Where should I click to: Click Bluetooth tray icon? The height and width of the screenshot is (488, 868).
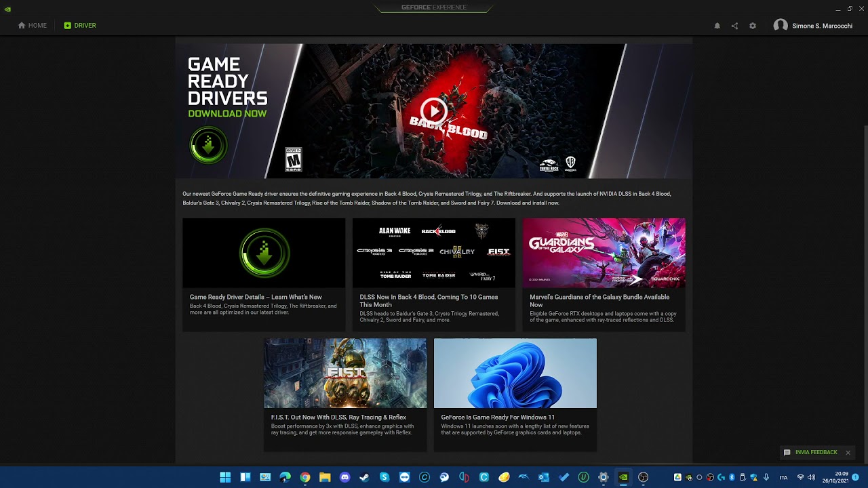(731, 477)
